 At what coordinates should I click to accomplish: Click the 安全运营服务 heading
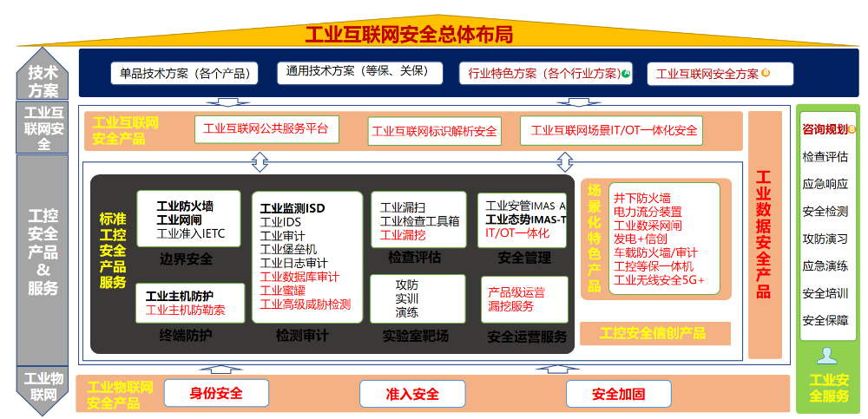click(527, 336)
